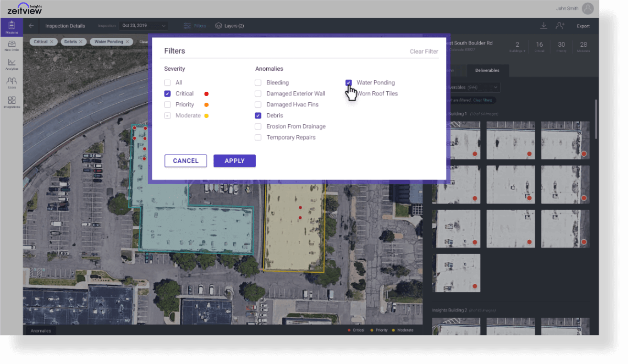The image size is (628, 364).
Task: Uncheck the Water Ponding anomaly
Action: point(348,82)
